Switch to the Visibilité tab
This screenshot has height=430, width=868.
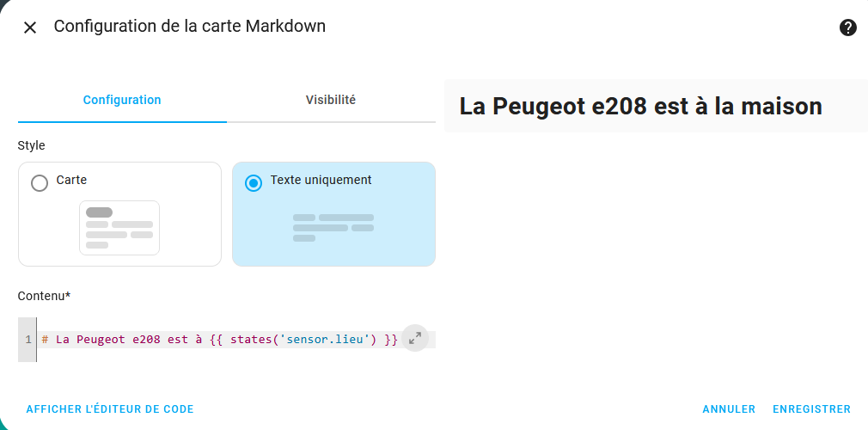[x=331, y=100]
